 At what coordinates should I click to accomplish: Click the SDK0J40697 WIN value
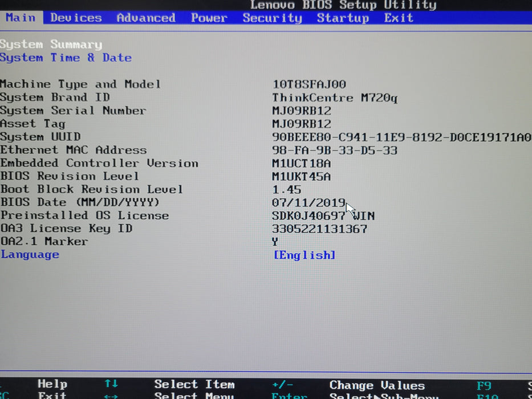click(x=323, y=216)
